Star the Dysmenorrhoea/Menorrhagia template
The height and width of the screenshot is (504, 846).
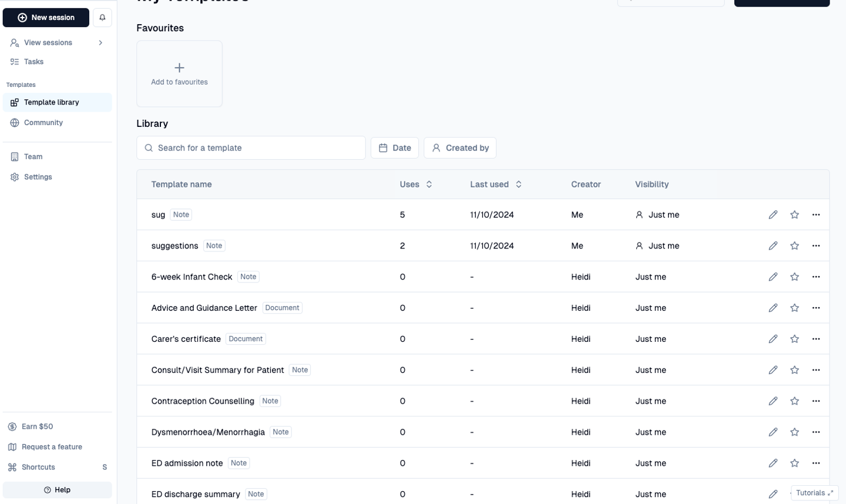click(794, 432)
